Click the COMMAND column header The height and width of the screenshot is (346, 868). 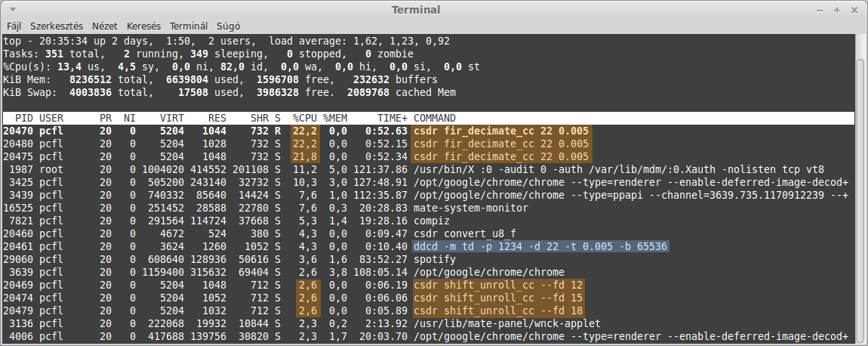pyautogui.click(x=435, y=118)
